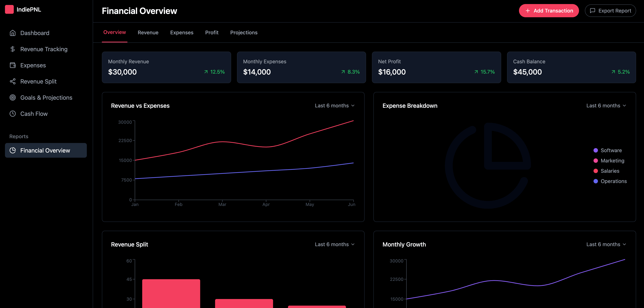644x308 pixels.
Task: Select Financial Overview report
Action: 46,150
